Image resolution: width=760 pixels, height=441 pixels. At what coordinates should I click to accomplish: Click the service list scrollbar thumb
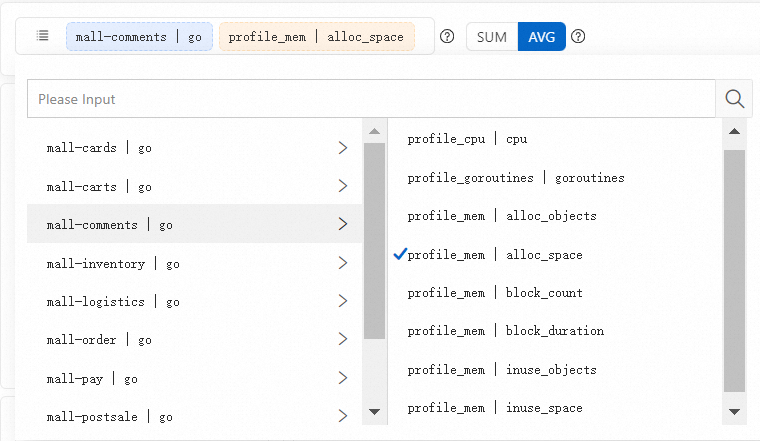pos(374,240)
